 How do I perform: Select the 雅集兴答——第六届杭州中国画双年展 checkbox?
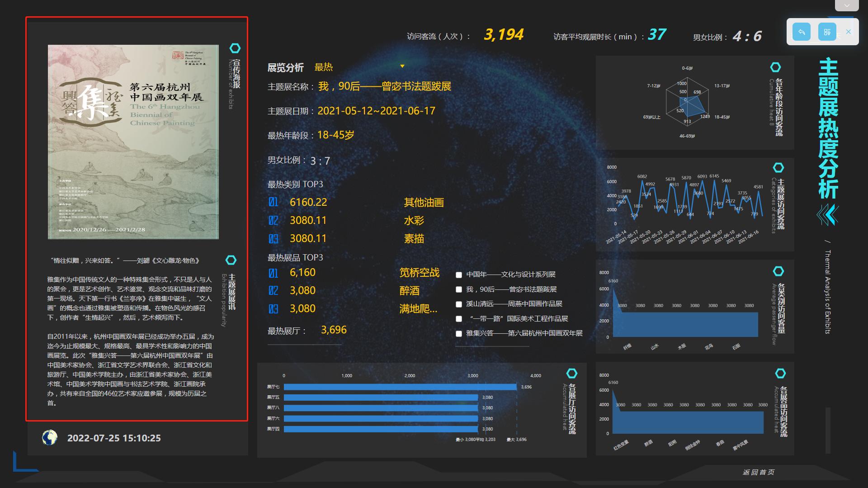(x=459, y=334)
